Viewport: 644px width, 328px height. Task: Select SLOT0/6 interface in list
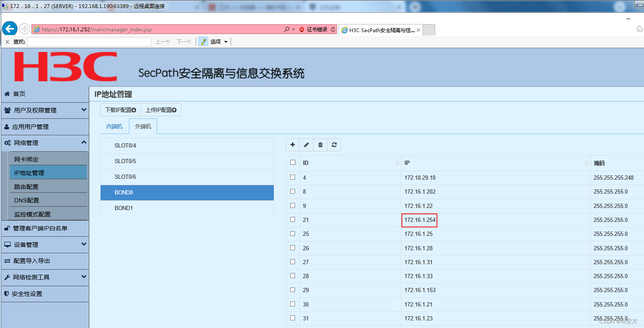187,177
